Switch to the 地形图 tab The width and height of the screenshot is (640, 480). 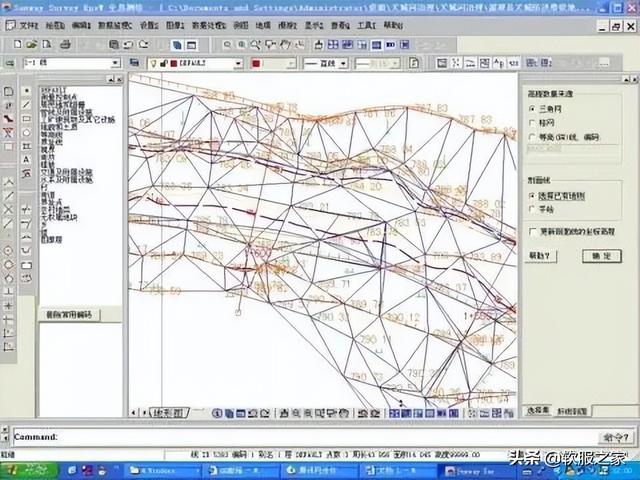click(x=169, y=413)
